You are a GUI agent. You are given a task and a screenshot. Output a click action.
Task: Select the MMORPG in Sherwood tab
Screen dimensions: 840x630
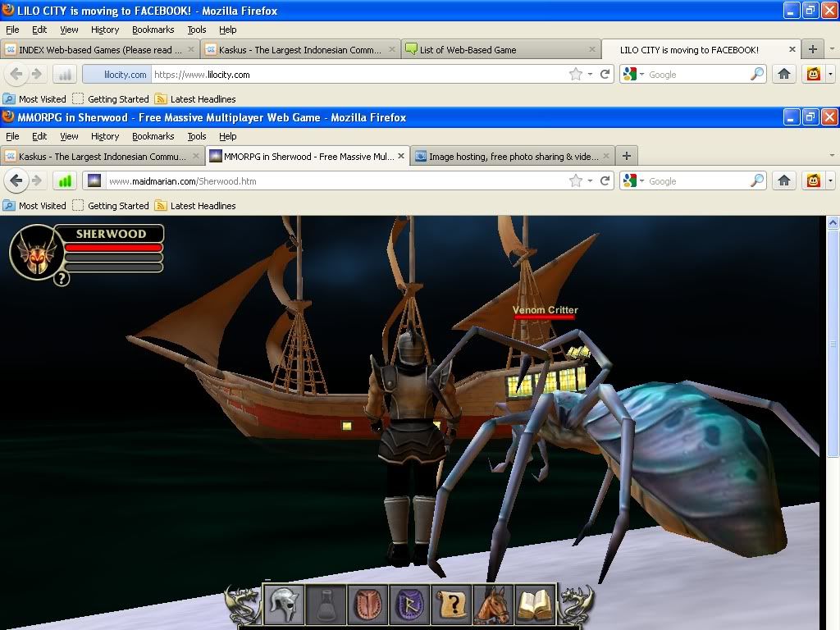(308, 157)
